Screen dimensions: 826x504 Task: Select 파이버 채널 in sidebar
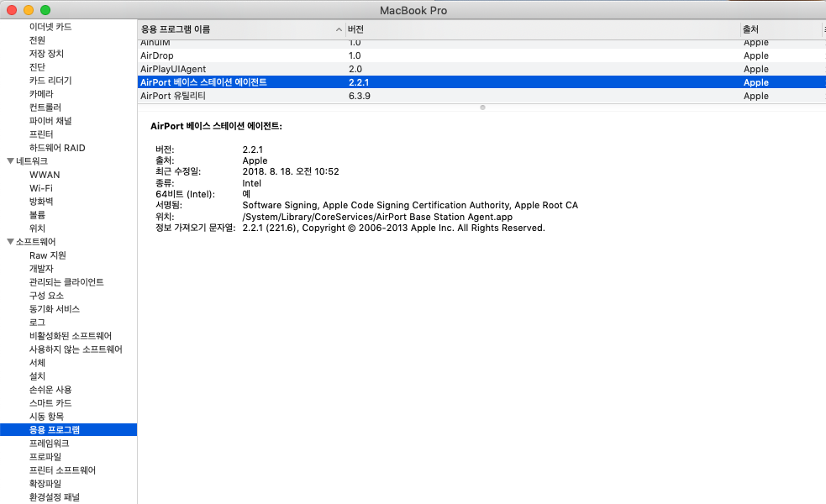[x=50, y=121]
